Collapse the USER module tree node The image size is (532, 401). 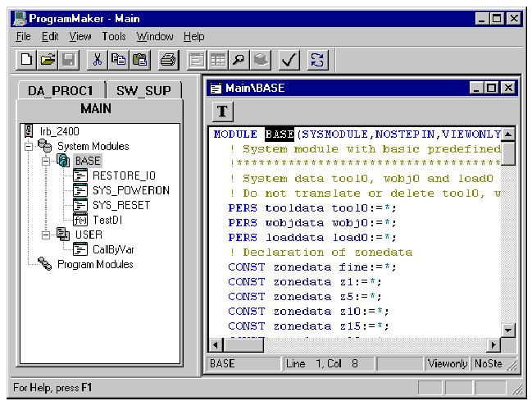(x=45, y=235)
